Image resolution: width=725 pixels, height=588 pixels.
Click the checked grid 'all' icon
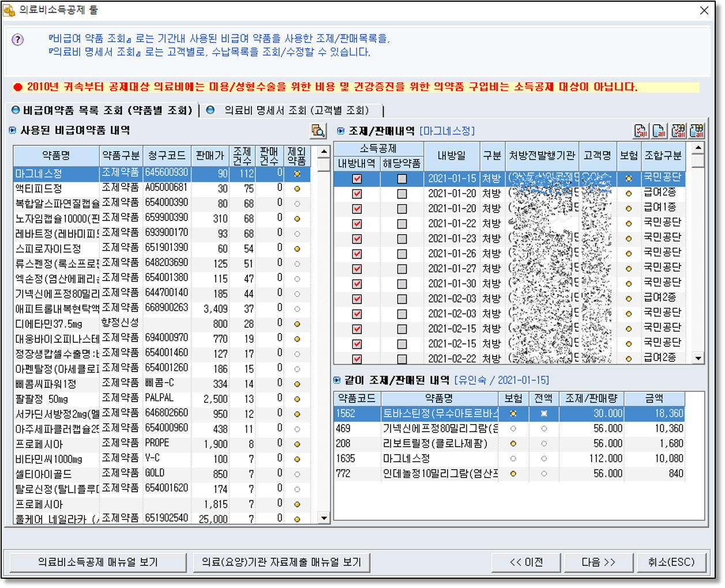click(678, 131)
